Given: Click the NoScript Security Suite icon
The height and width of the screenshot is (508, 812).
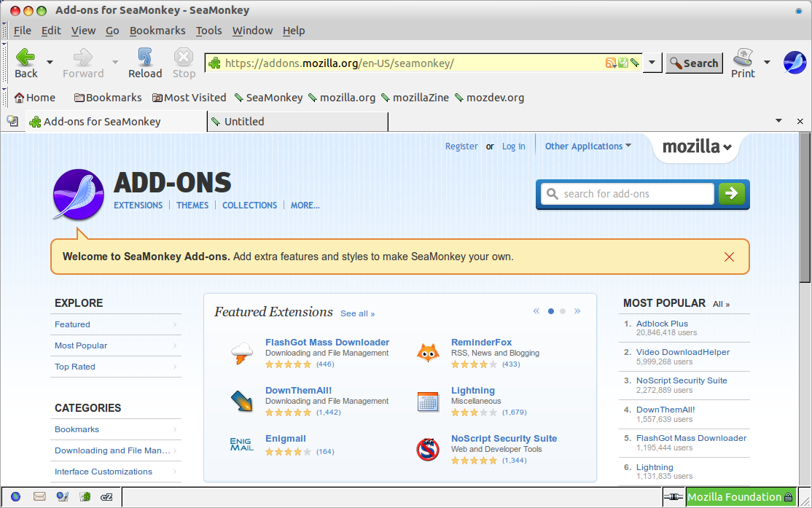Looking at the screenshot, I should pyautogui.click(x=428, y=449).
